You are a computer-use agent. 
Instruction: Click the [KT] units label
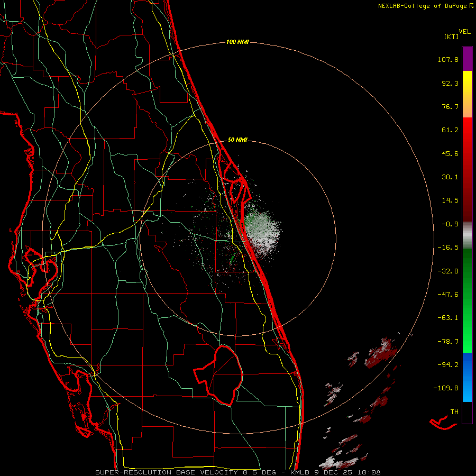[451, 36]
